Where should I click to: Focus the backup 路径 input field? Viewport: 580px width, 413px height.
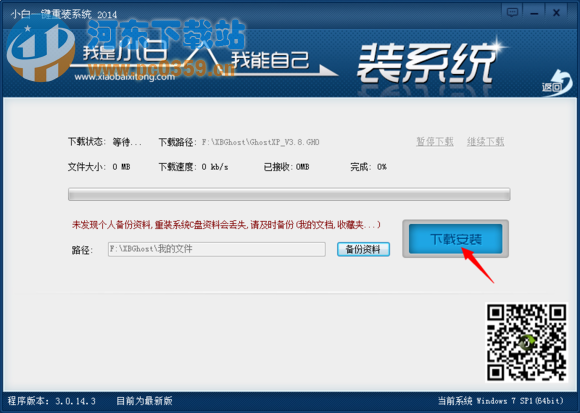pos(217,249)
